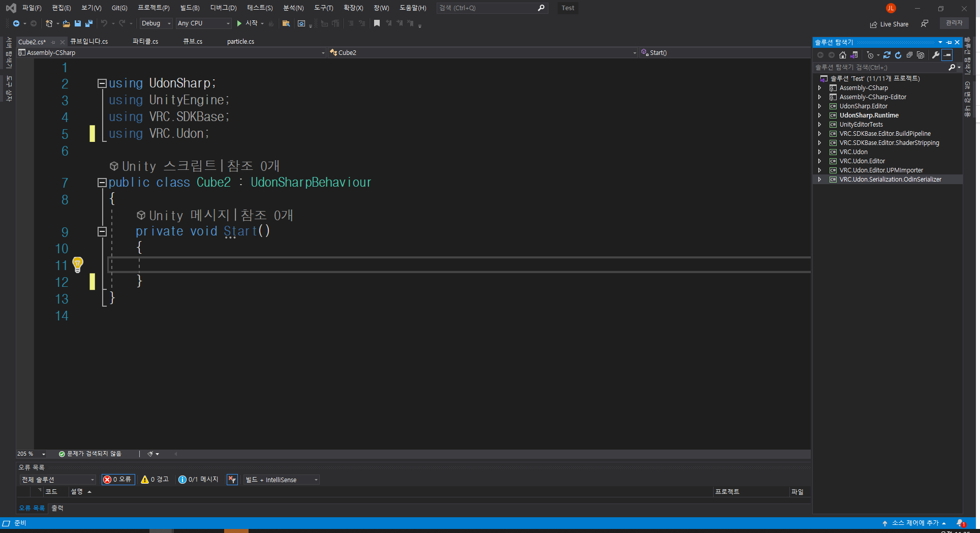Viewport: 980px width, 533px height.
Task: Expand the UdonSharp.Runtime project node
Action: pyautogui.click(x=819, y=115)
